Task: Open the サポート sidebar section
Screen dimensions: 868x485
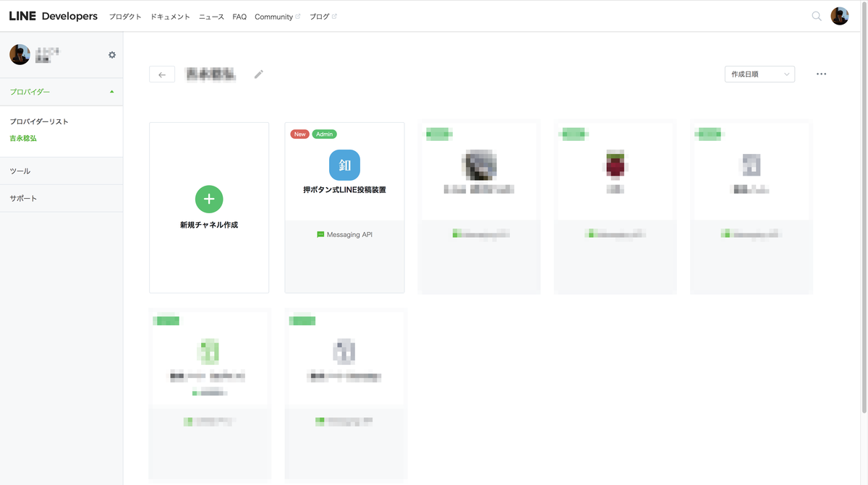Action: (23, 197)
